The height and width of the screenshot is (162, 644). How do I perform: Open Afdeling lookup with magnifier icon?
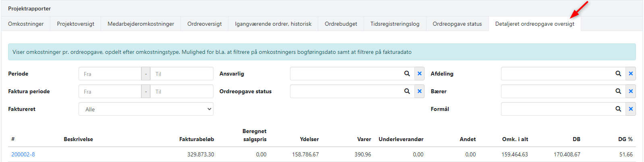point(618,74)
